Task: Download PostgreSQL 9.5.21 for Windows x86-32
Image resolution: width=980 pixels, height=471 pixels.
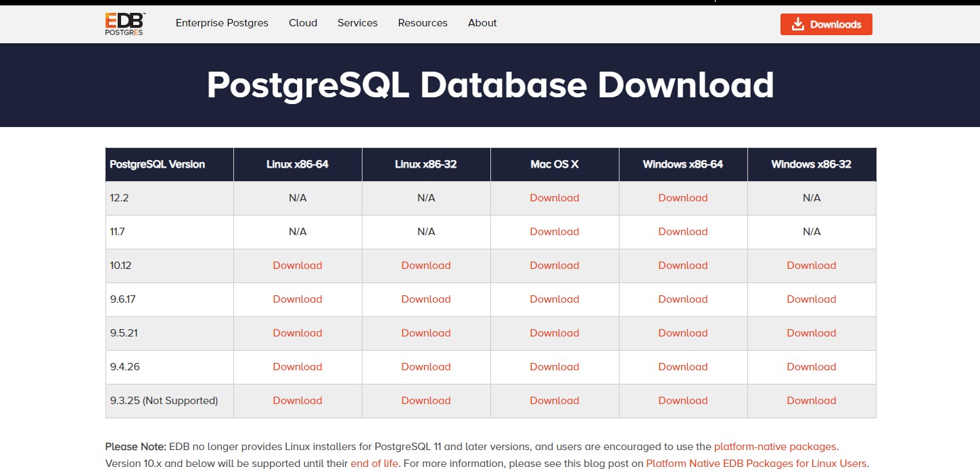Action: [811, 332]
